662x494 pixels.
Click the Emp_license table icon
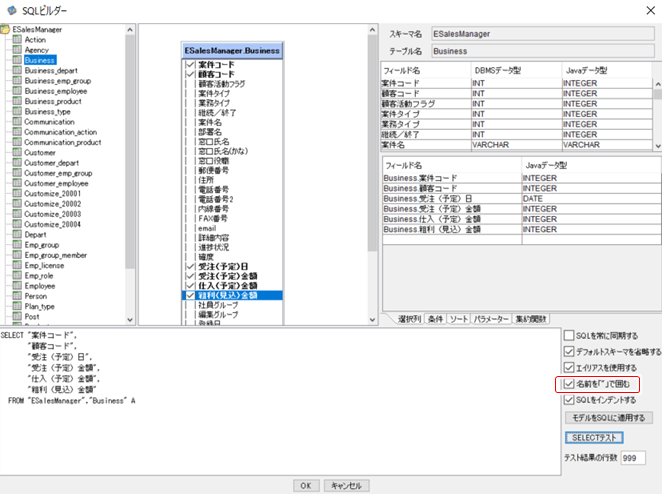[x=17, y=265]
